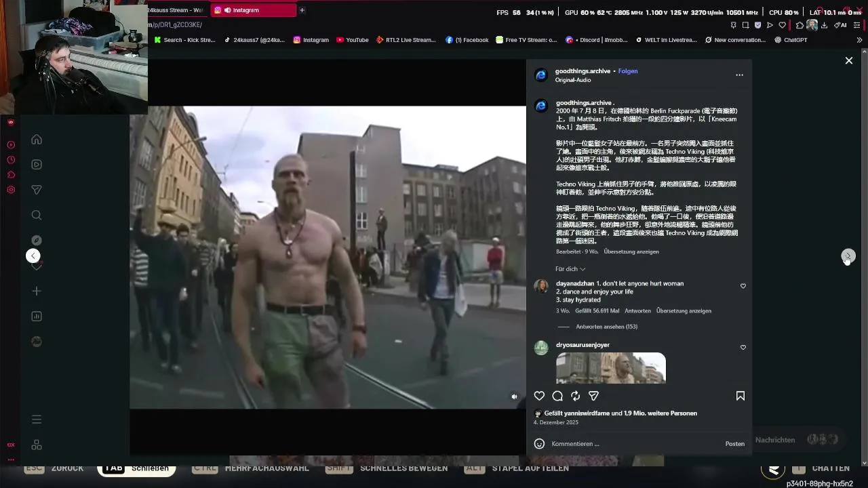
Task: Open Opera GX history clock icon
Action: coord(11,160)
